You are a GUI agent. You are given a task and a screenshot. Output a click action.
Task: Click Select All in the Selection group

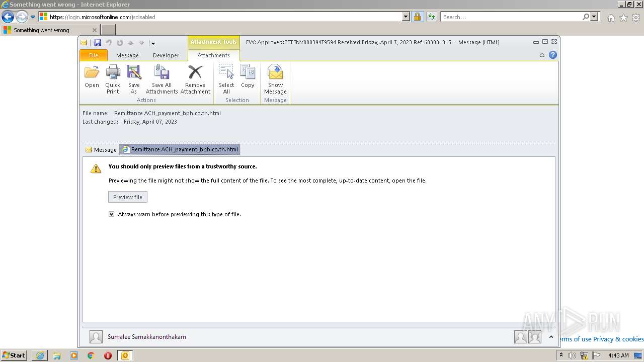pyautogui.click(x=226, y=79)
